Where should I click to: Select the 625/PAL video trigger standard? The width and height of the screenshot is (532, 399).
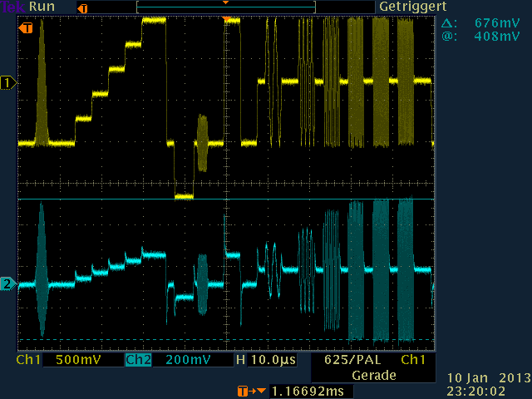tap(349, 361)
